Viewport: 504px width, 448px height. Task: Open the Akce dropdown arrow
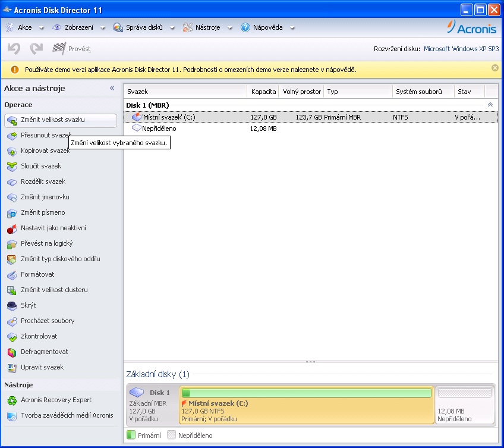[x=41, y=28]
